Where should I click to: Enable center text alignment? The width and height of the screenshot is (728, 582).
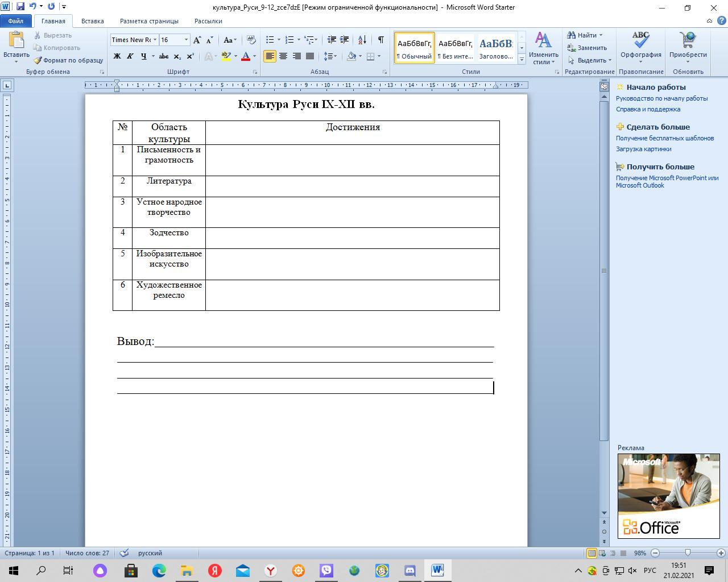point(283,56)
